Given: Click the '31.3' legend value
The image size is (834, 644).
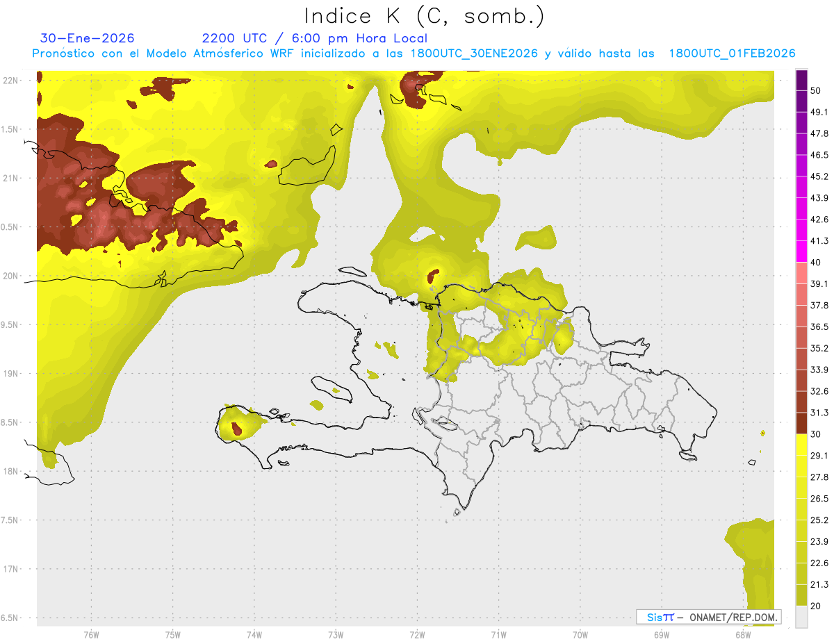Looking at the screenshot, I should tap(819, 413).
